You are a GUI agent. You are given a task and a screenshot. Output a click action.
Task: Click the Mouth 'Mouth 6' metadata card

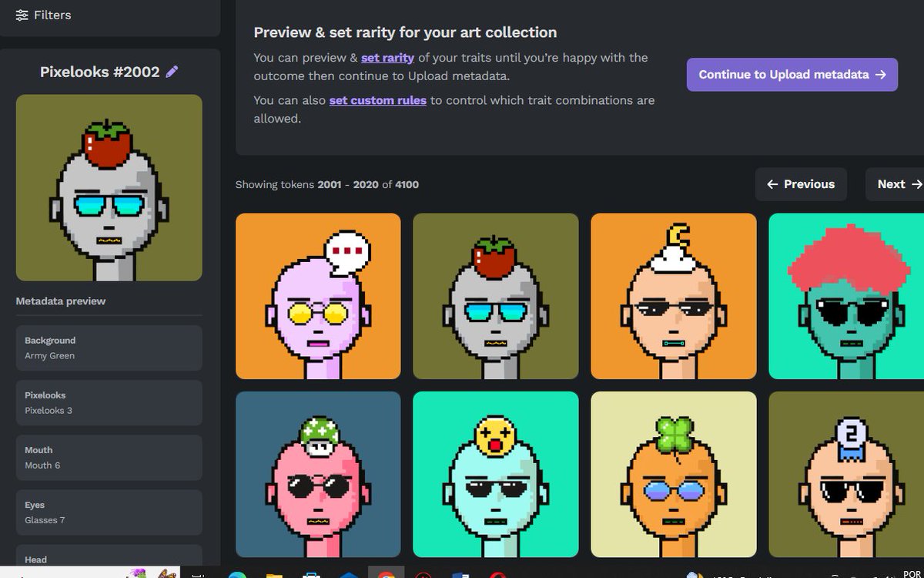(x=109, y=458)
